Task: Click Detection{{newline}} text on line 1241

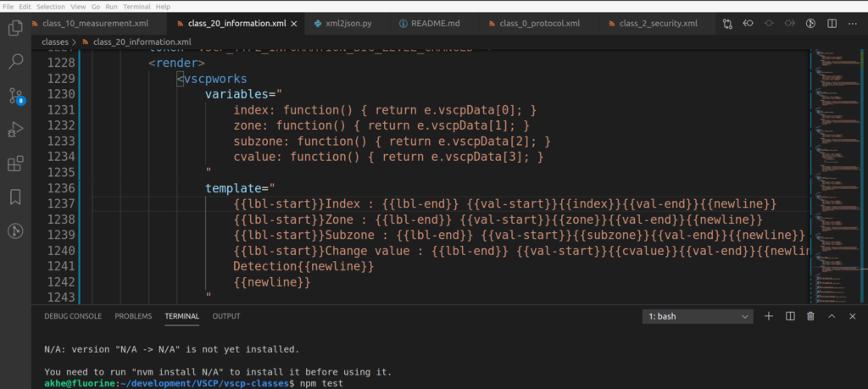Action: [x=304, y=266]
